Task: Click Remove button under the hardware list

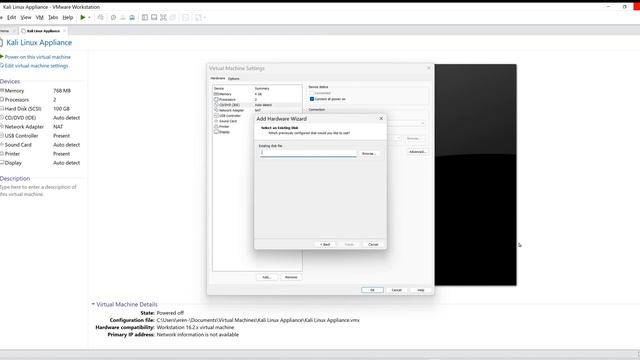Action: pos(291,277)
